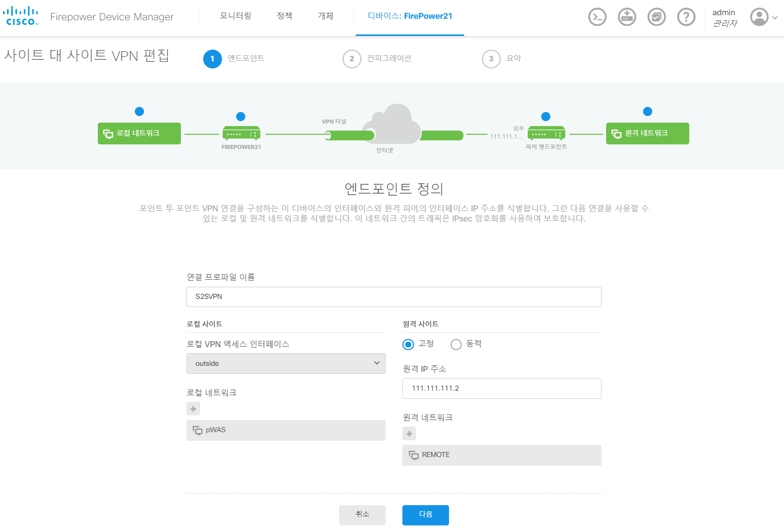The height and width of the screenshot is (532, 784).
Task: Open the help question mark icon
Action: click(686, 17)
